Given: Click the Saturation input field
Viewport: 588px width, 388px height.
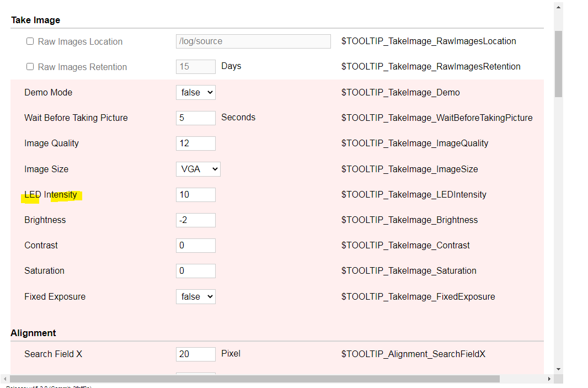Looking at the screenshot, I should pyautogui.click(x=195, y=270).
